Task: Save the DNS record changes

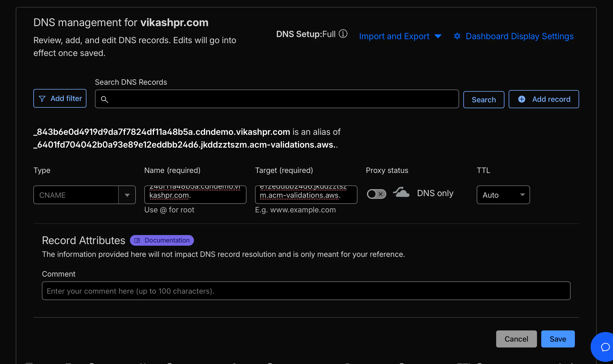Action: pos(558,339)
